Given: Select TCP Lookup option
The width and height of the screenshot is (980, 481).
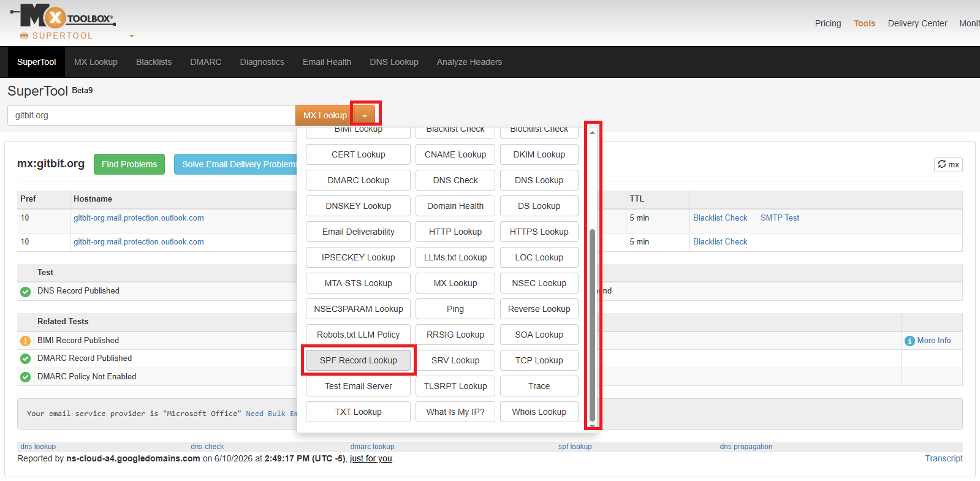Looking at the screenshot, I should [539, 360].
